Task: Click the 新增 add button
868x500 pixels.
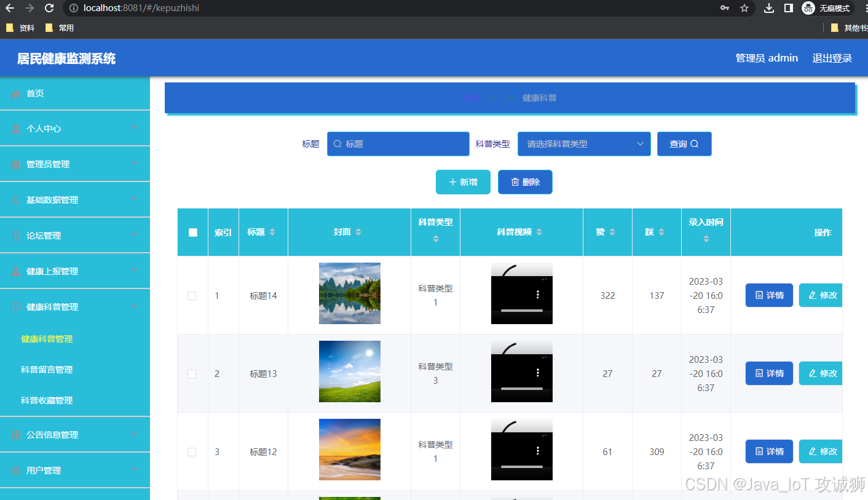Action: click(463, 182)
